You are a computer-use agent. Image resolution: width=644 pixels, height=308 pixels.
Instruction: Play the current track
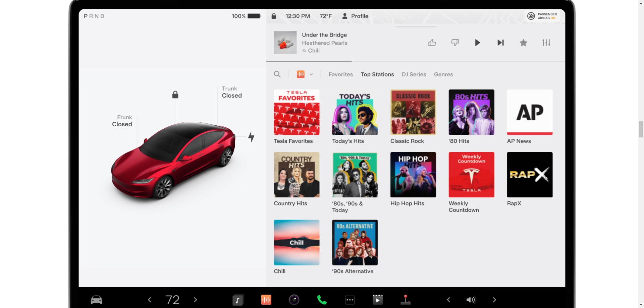click(x=478, y=43)
